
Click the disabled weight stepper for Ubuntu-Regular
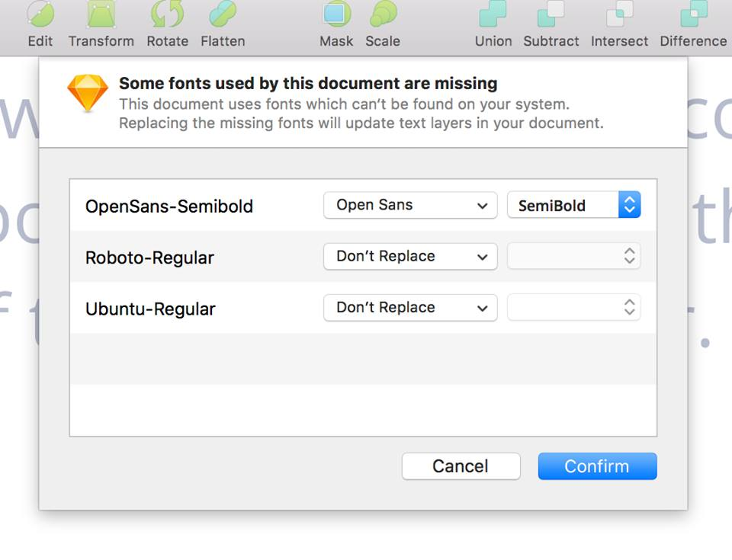tap(573, 308)
